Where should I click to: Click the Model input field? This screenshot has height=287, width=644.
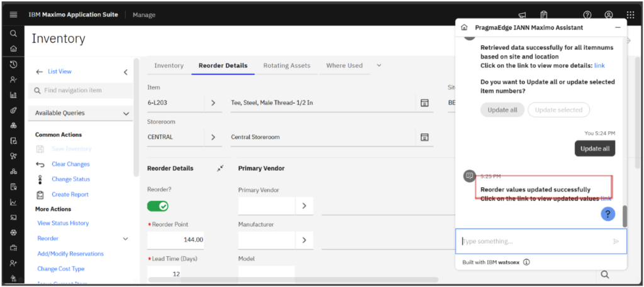coord(267,273)
